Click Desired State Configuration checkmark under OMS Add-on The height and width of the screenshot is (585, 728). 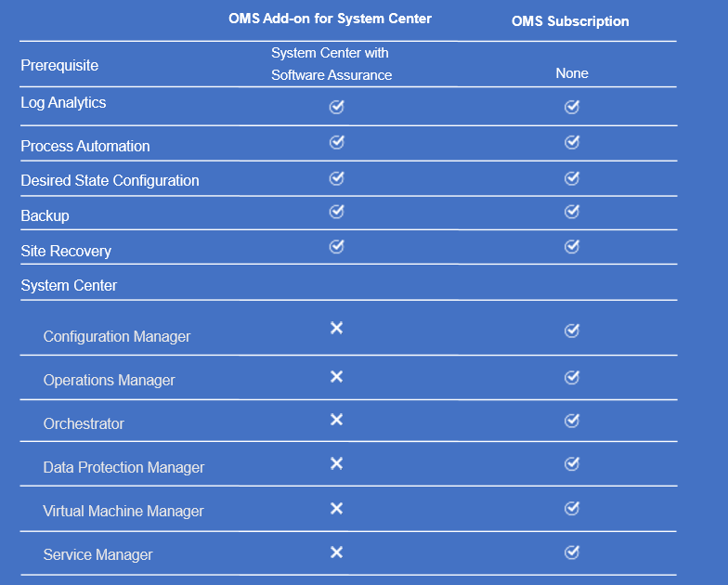coord(336,178)
